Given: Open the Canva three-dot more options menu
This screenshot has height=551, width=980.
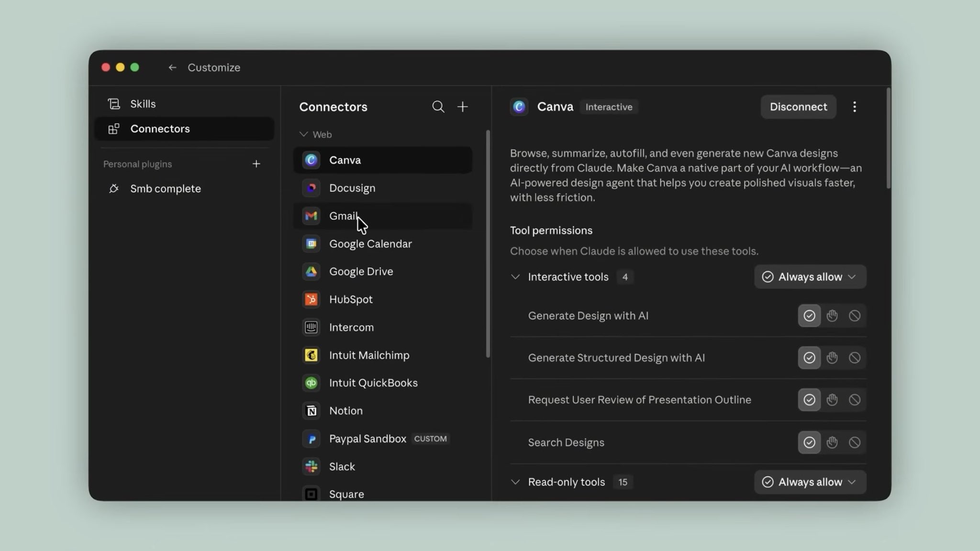Looking at the screenshot, I should coord(855,107).
